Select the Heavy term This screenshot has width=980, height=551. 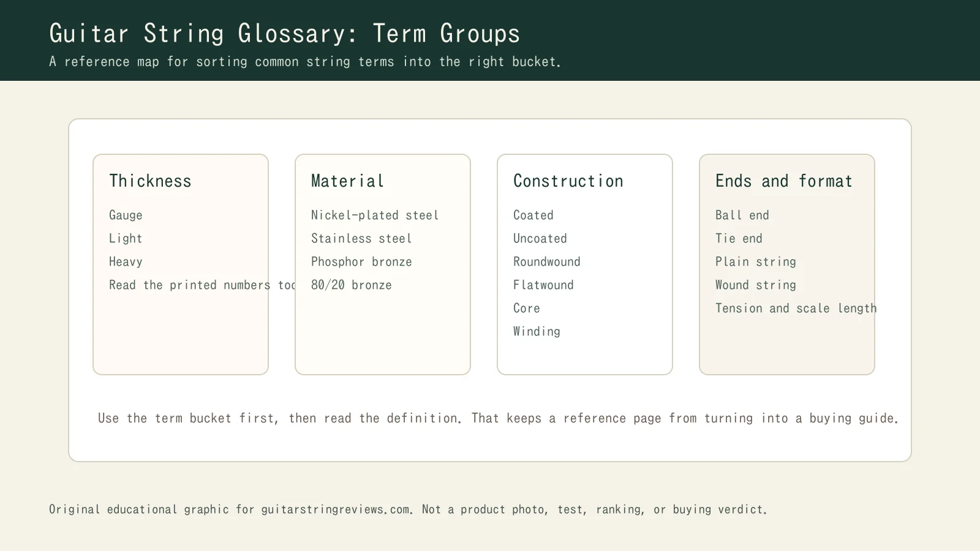click(x=125, y=261)
